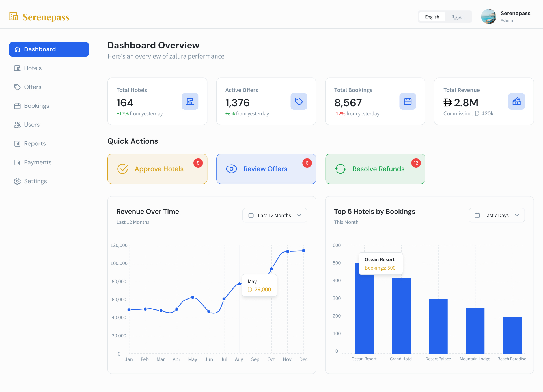
Task: Click the Nov data point on revenue line
Action: pyautogui.click(x=288, y=251)
